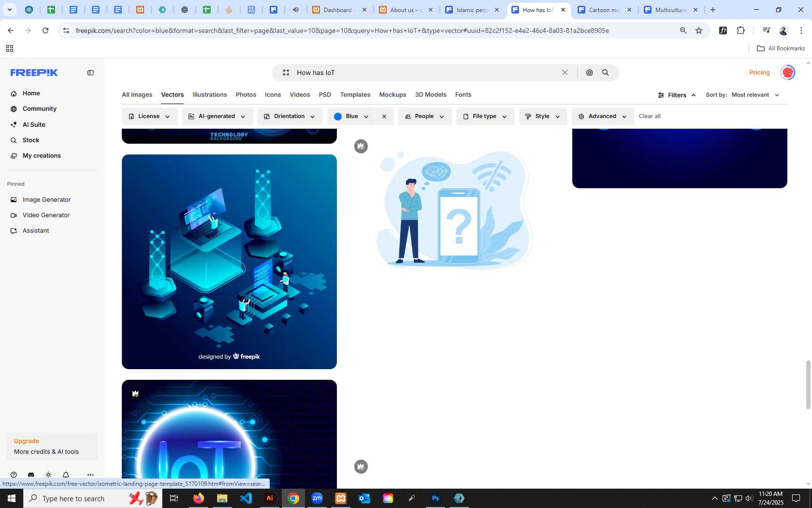Viewport: 812px width, 508px height.
Task: Collapse the Filters panel
Action: pyautogui.click(x=677, y=95)
